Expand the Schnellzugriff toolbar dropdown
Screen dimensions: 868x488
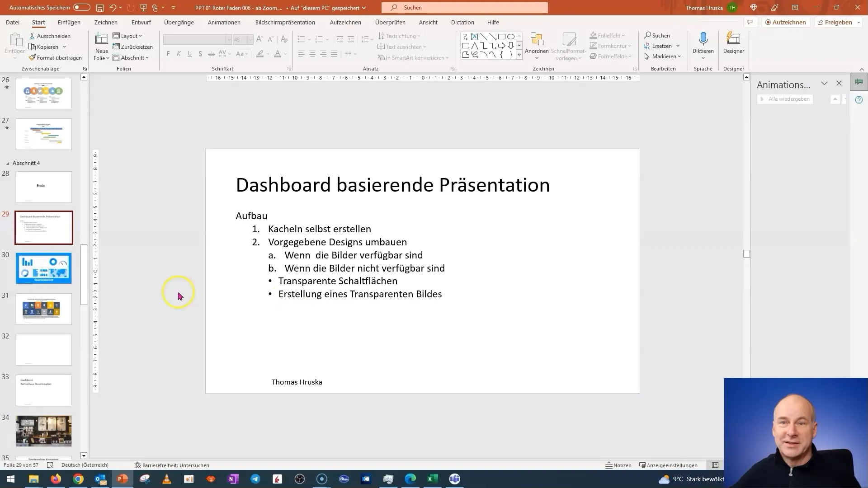point(174,7)
